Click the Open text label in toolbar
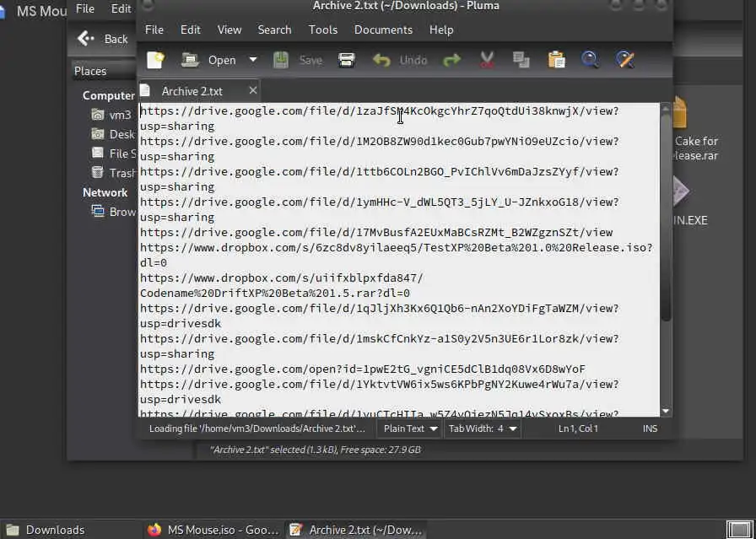The width and height of the screenshot is (756, 539). pyautogui.click(x=222, y=60)
